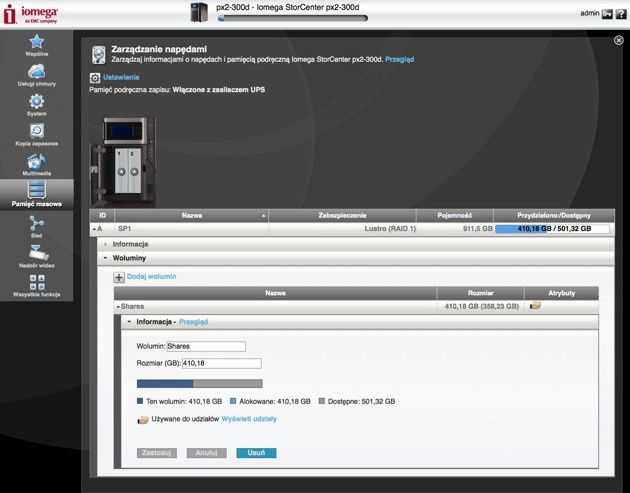Open the Multimedia icon
Image resolution: width=630 pixels, height=493 pixels.
point(37,161)
